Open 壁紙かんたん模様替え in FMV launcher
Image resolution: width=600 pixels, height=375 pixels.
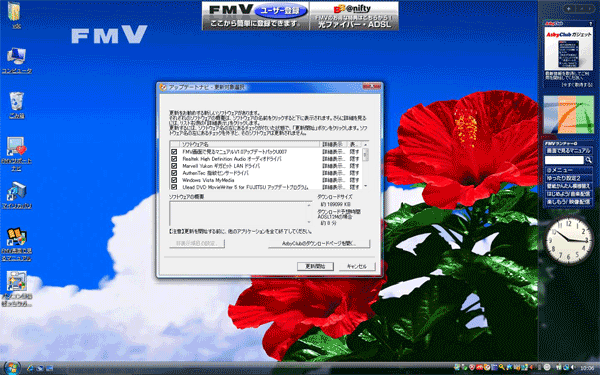click(569, 186)
